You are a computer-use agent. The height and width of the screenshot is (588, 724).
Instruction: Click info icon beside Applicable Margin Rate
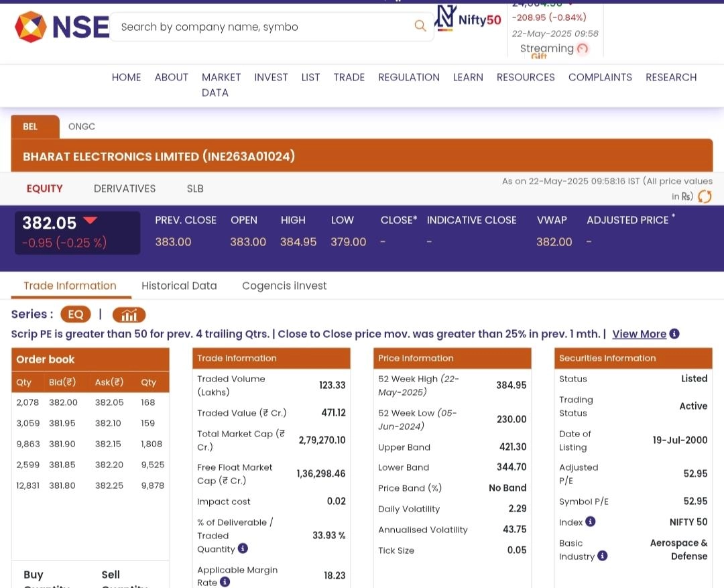[x=225, y=582]
